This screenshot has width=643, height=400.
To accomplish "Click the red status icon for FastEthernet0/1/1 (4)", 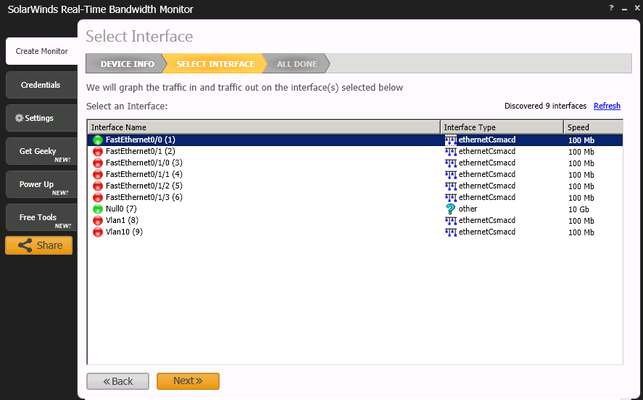I will tap(98, 174).
